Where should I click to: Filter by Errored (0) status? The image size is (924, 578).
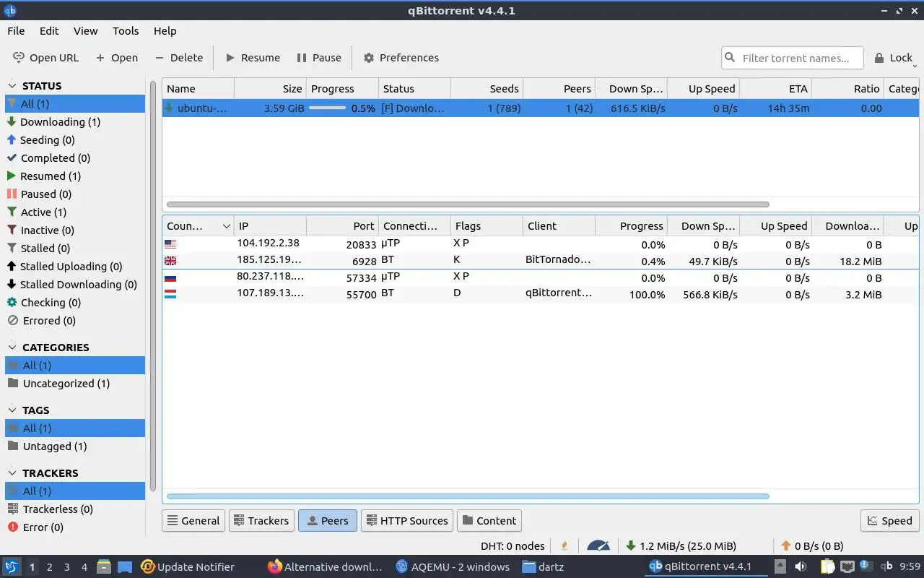pos(75,321)
